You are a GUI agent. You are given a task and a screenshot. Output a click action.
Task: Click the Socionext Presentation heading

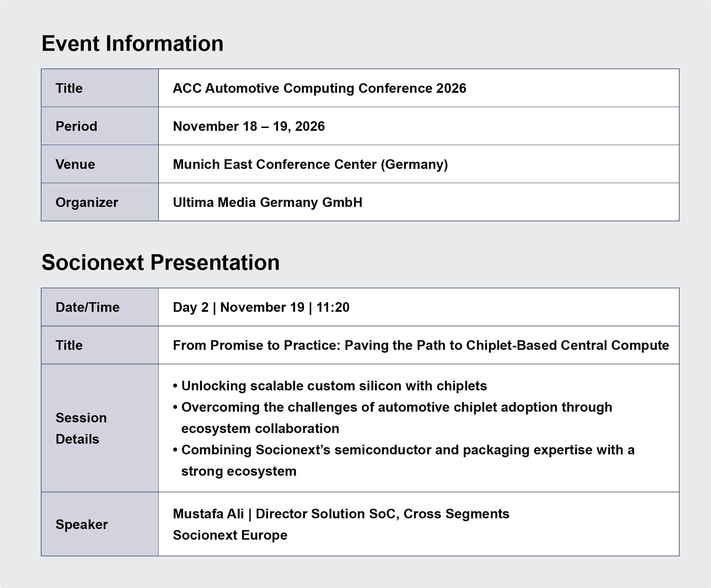tap(161, 263)
